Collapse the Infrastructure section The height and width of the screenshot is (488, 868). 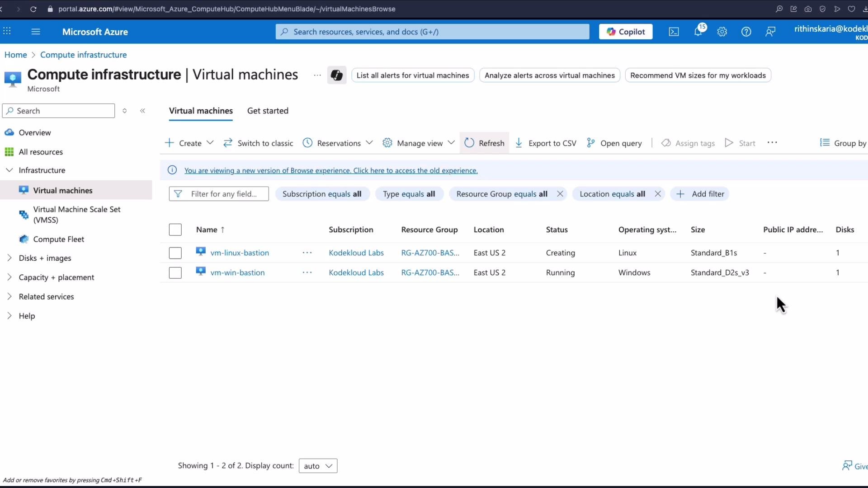9,170
